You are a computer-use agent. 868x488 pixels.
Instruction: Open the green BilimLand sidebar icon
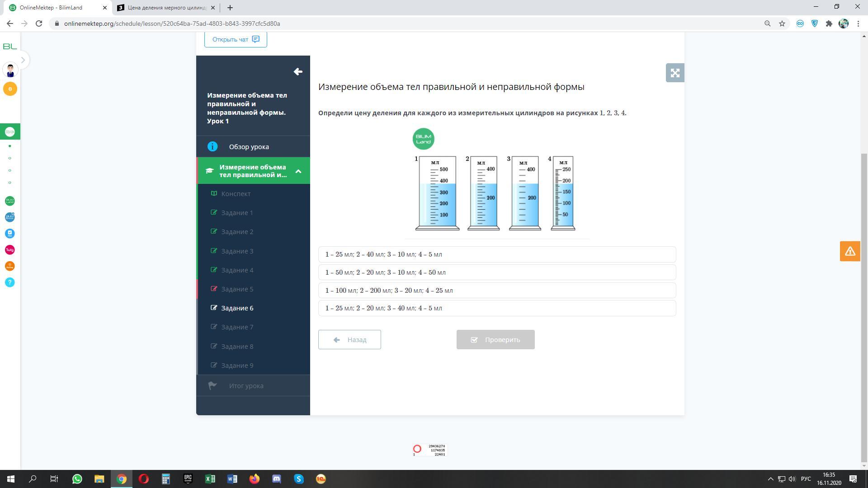click(x=9, y=201)
